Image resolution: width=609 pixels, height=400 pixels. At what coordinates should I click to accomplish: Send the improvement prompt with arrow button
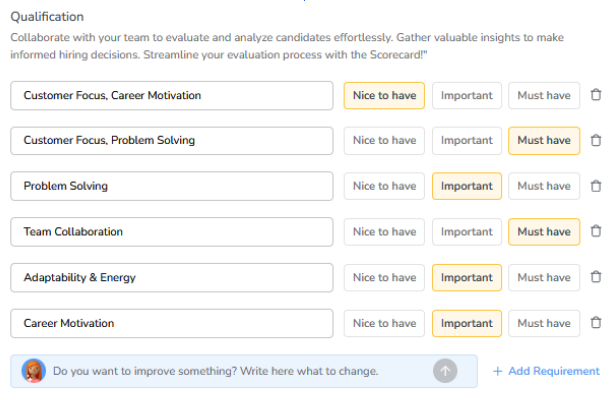click(445, 371)
